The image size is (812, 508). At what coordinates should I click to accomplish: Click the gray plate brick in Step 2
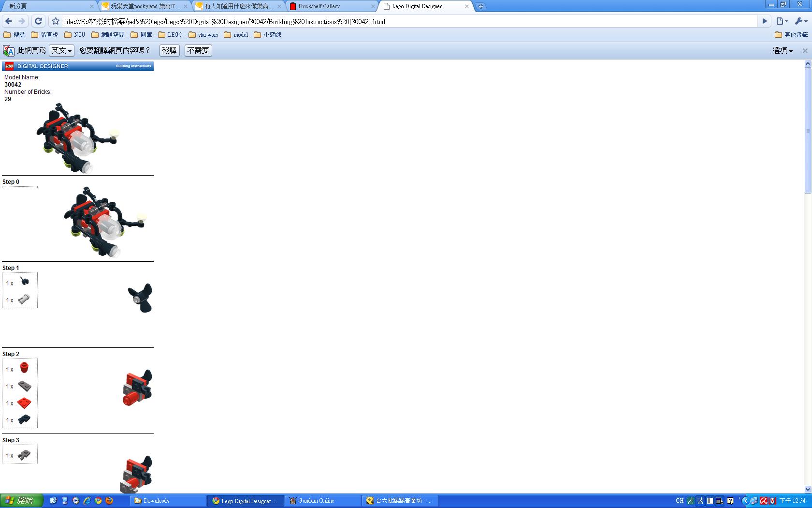[24, 386]
